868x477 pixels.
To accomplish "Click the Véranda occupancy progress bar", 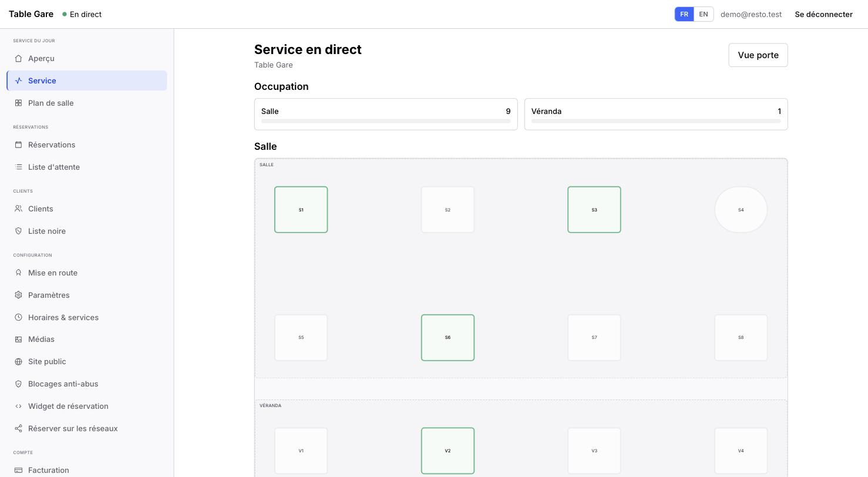I will coord(656,121).
